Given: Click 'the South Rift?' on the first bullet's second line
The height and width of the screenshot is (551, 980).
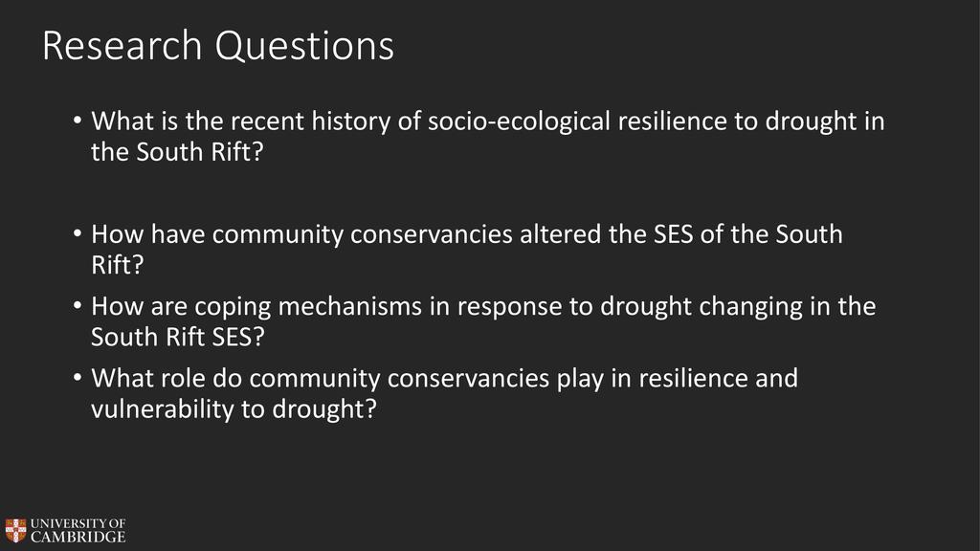Looking at the screenshot, I should click(176, 152).
